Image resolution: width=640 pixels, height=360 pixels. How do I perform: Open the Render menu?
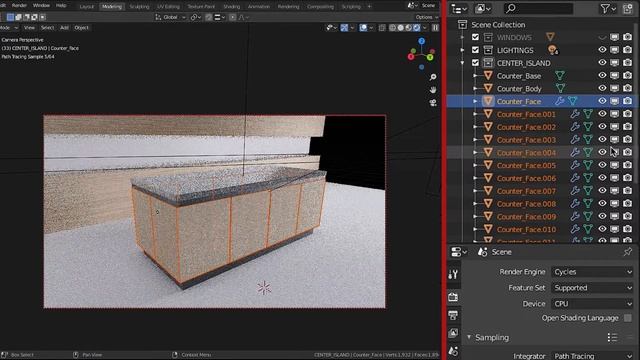click(19, 6)
